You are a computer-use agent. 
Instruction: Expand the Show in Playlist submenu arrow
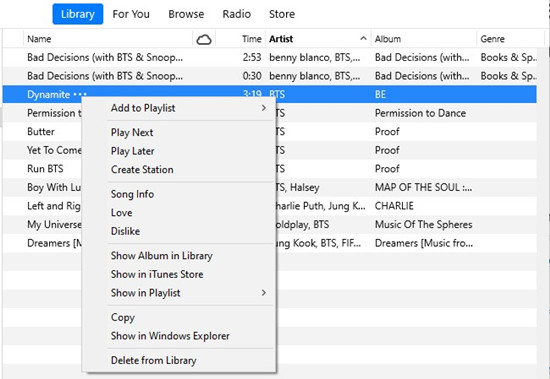coord(263,293)
